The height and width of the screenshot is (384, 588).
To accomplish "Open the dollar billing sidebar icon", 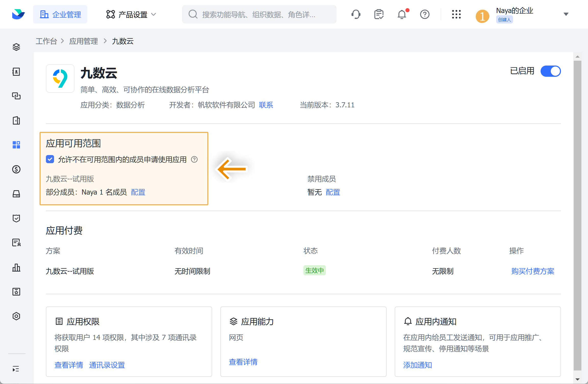I will (16, 169).
